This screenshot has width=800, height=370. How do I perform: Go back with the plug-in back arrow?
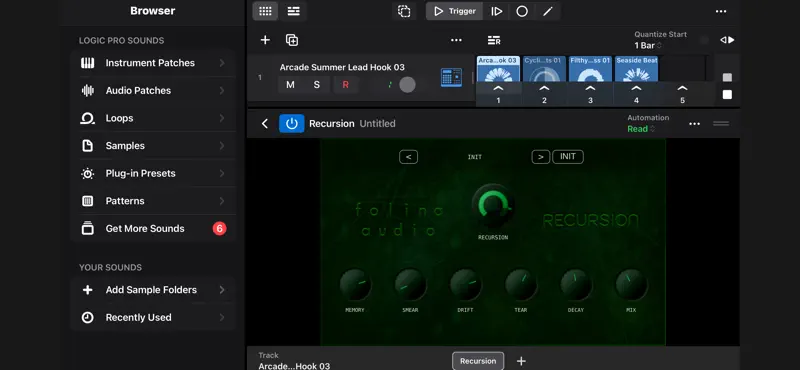click(264, 124)
